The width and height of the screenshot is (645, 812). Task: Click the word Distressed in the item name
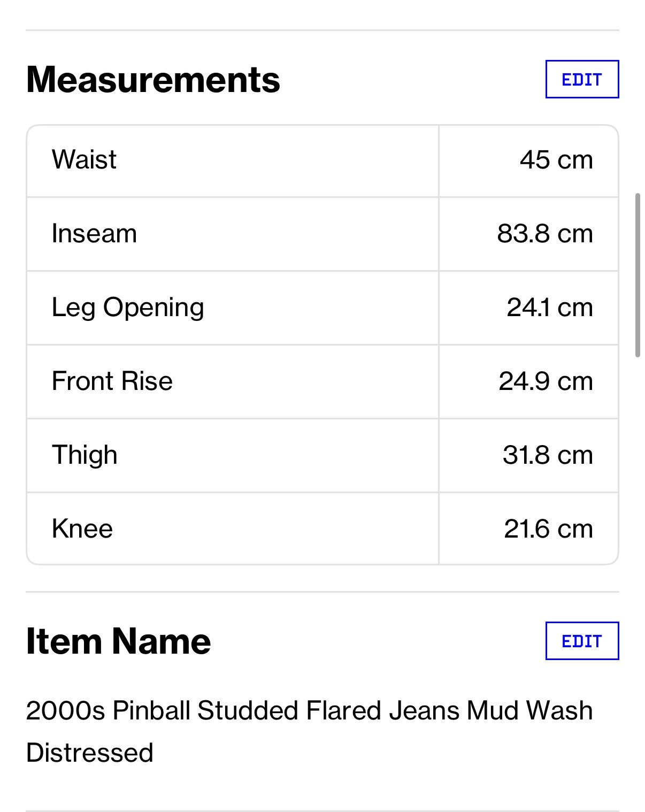(89, 753)
